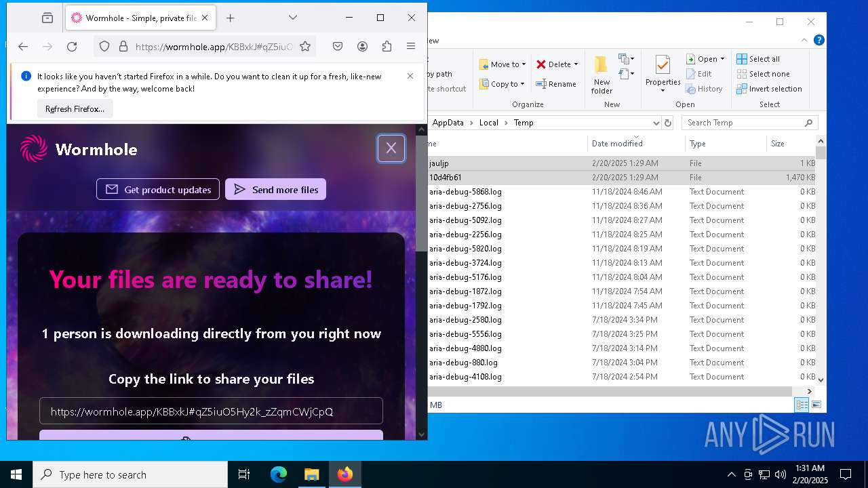
Task: Click AppData in the breadcrumb path
Action: point(448,123)
